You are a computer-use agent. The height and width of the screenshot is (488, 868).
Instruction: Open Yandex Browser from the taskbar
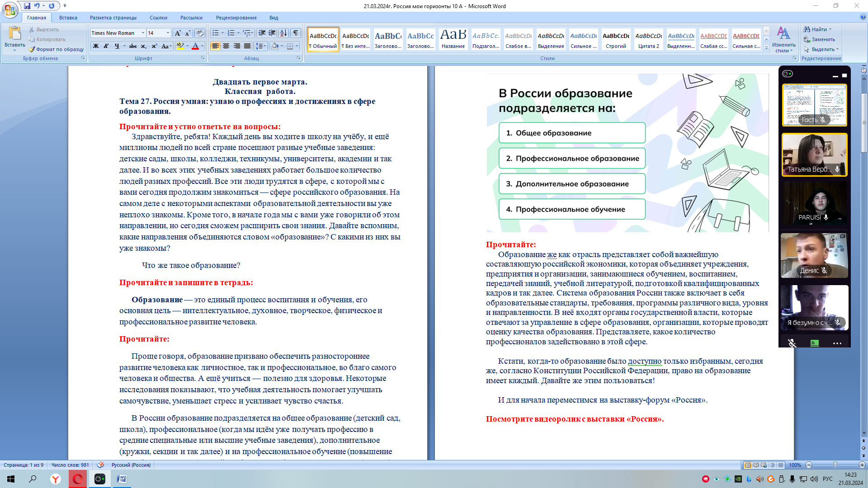click(56, 479)
